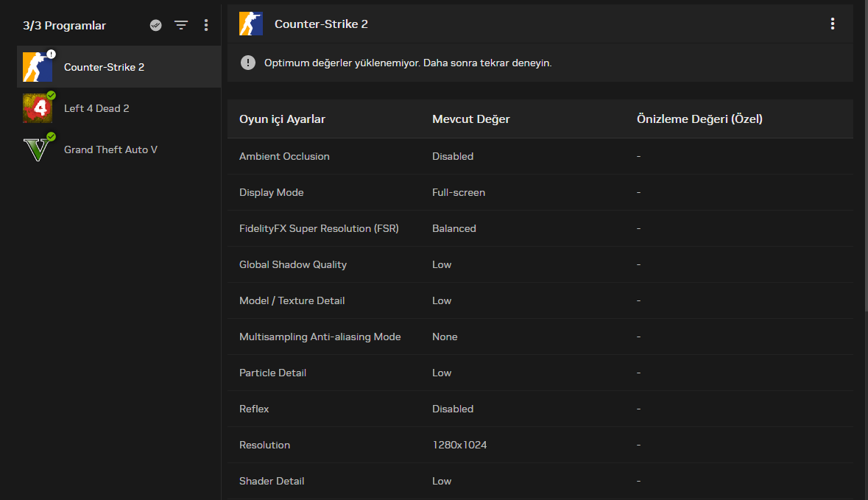Open the three-dot menu next to Programlar
868x500 pixels.
coord(206,25)
